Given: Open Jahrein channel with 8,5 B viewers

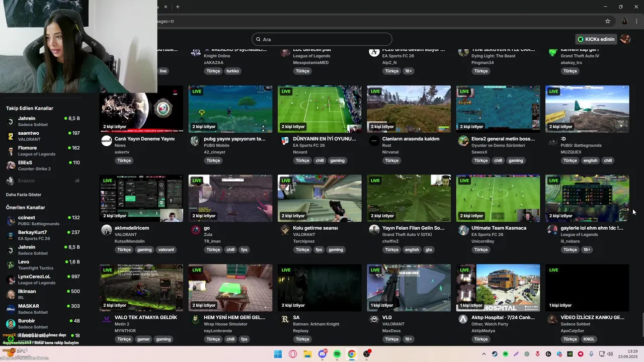Looking at the screenshot, I should (x=43, y=121).
